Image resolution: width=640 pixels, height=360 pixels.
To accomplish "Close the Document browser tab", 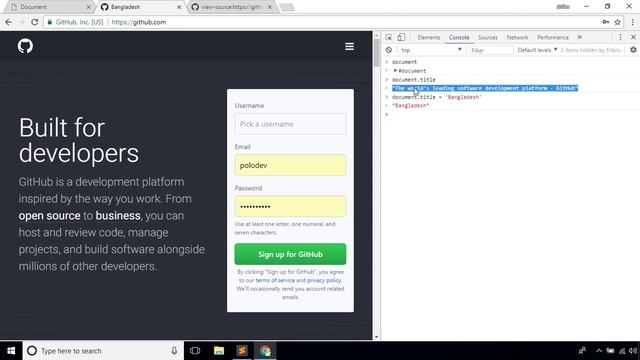I will (88, 7).
